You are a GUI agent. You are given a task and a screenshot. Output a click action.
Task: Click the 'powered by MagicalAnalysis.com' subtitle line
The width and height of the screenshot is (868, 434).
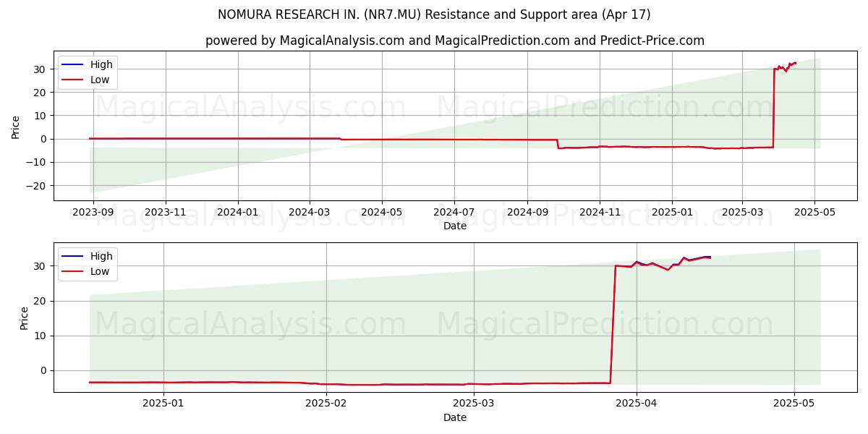tap(454, 41)
